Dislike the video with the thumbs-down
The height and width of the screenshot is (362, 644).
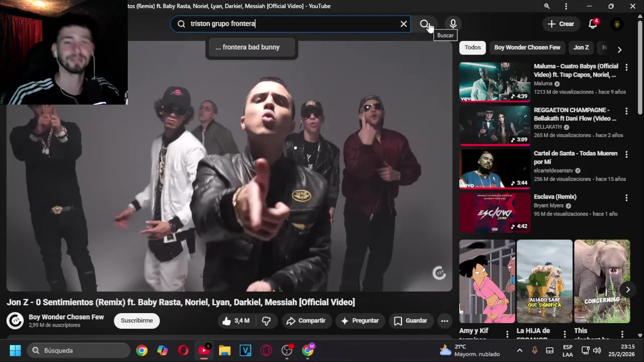pos(267,321)
